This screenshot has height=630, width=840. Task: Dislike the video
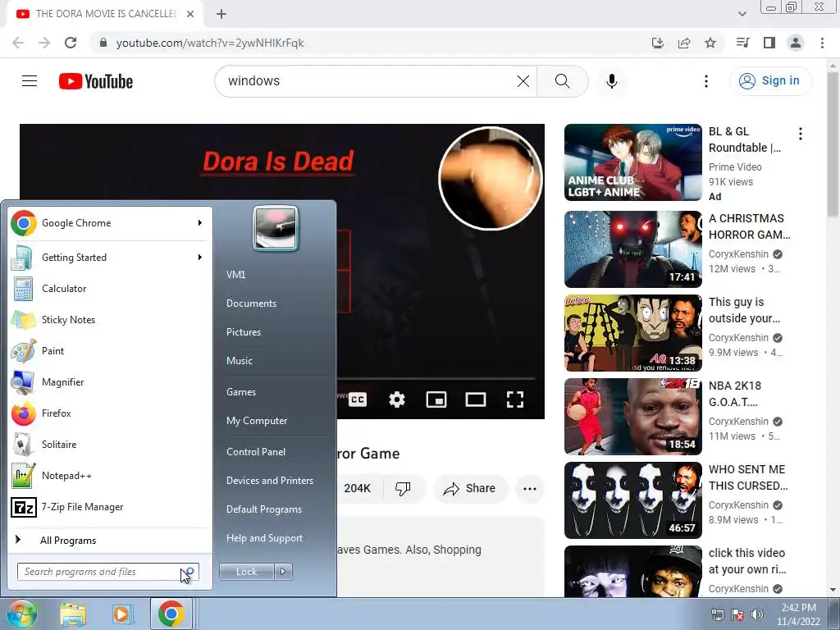403,488
